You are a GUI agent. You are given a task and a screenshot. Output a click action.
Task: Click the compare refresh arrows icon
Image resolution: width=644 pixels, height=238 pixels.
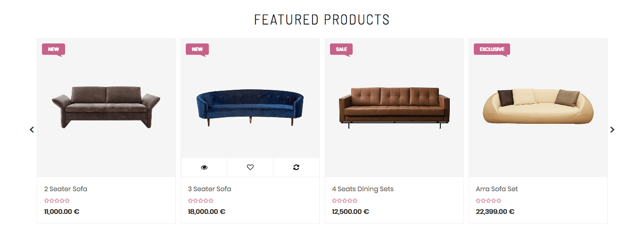coord(296,167)
